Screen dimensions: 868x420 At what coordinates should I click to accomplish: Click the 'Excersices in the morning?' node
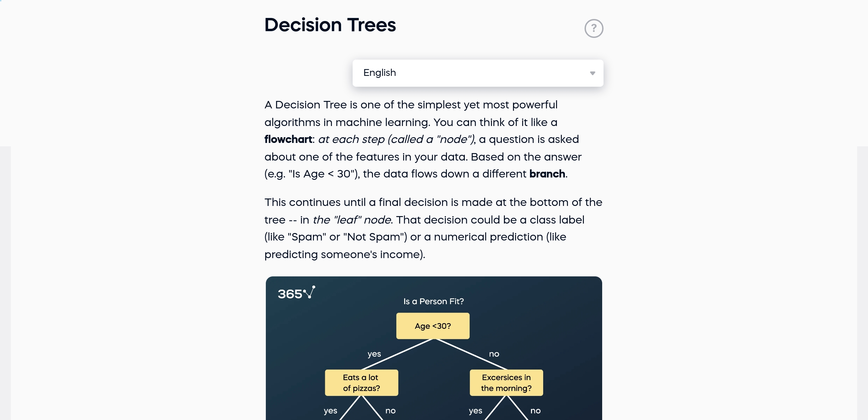click(506, 383)
